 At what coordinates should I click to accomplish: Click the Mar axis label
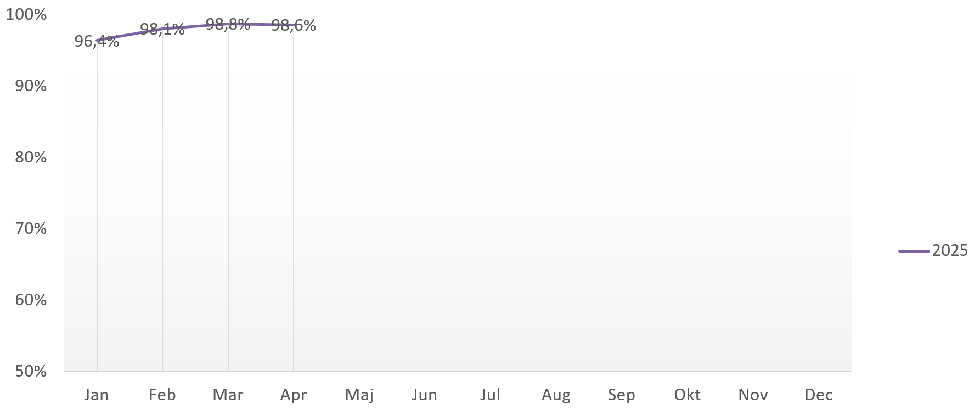click(228, 395)
